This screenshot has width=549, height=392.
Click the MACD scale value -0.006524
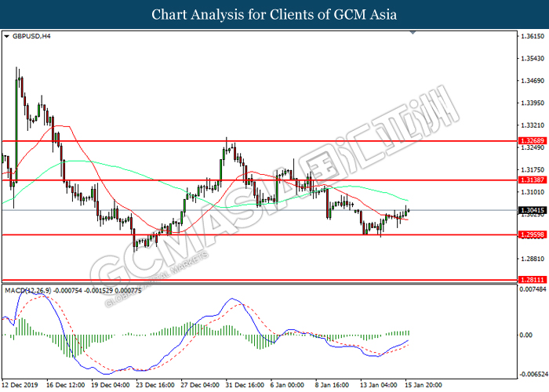click(x=533, y=375)
